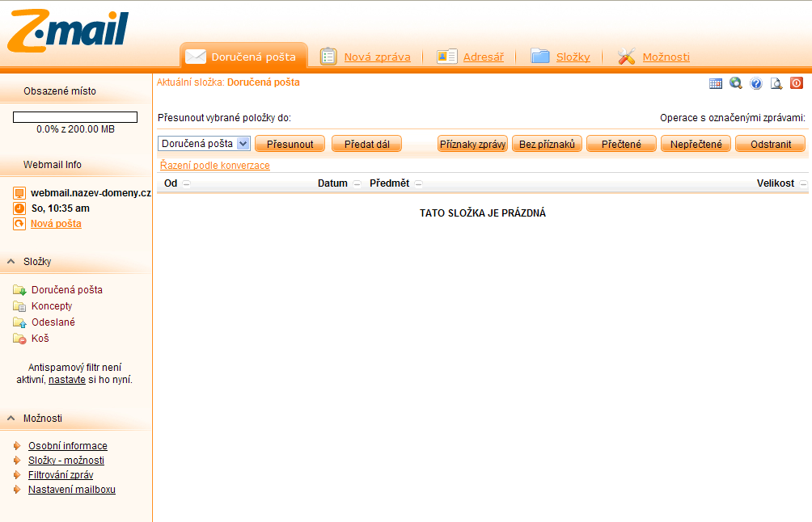The image size is (812, 522).
Task: Click the Koš trash folder icon
Action: pos(19,339)
